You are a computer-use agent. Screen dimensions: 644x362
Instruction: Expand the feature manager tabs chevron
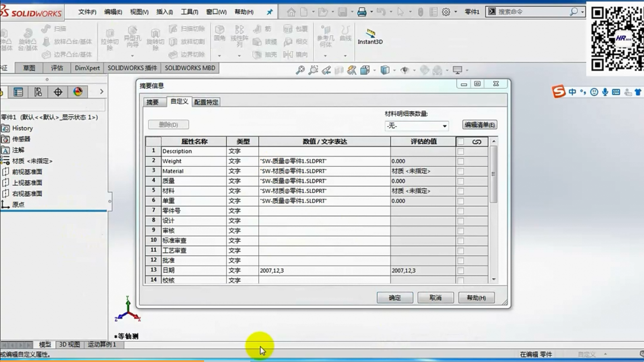click(x=101, y=92)
